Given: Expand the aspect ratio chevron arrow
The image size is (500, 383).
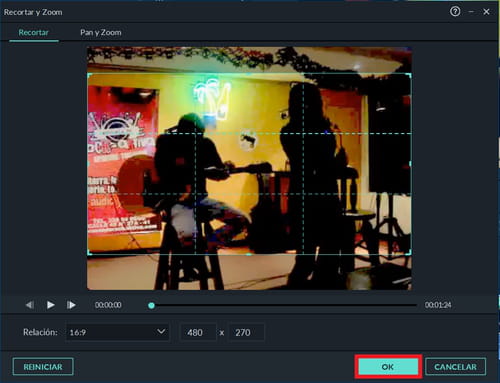Looking at the screenshot, I should coord(161,332).
